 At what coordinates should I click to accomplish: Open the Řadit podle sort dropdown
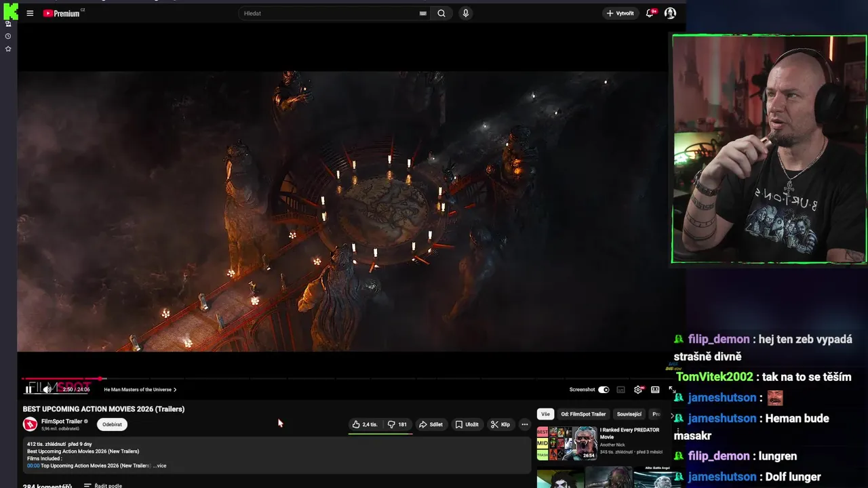(103, 485)
